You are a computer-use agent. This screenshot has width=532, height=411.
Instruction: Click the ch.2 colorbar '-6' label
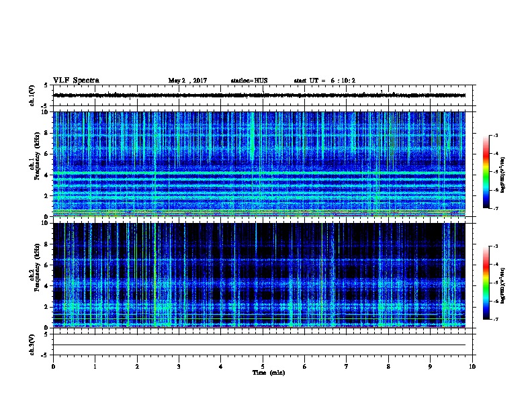pos(495,301)
